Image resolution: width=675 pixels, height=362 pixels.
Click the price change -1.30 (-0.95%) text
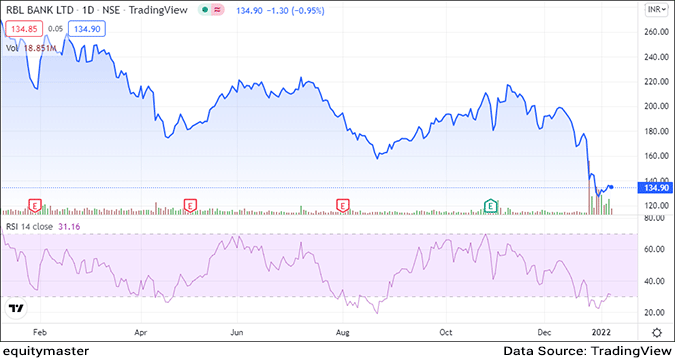pos(296,10)
